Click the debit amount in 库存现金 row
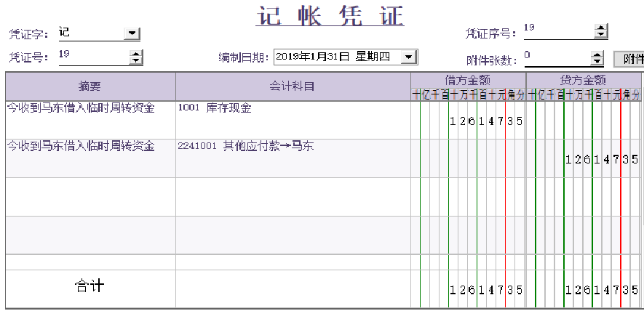644x311 pixels. tap(486, 121)
